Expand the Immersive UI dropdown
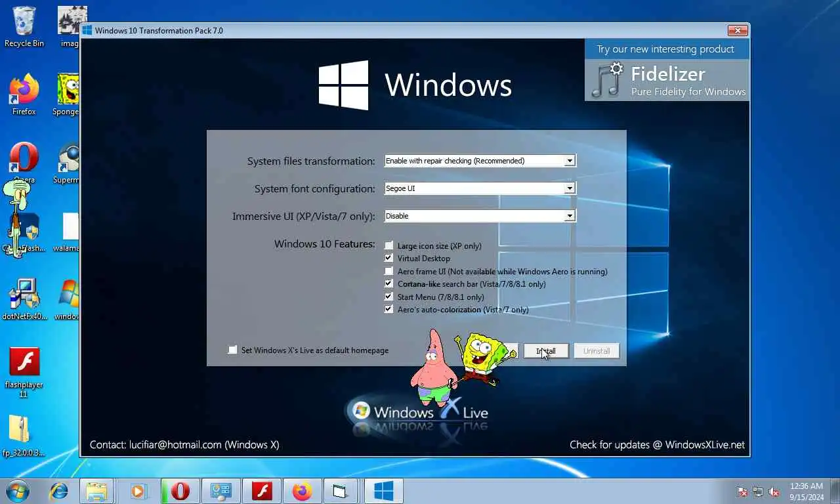The image size is (840, 504). click(570, 216)
